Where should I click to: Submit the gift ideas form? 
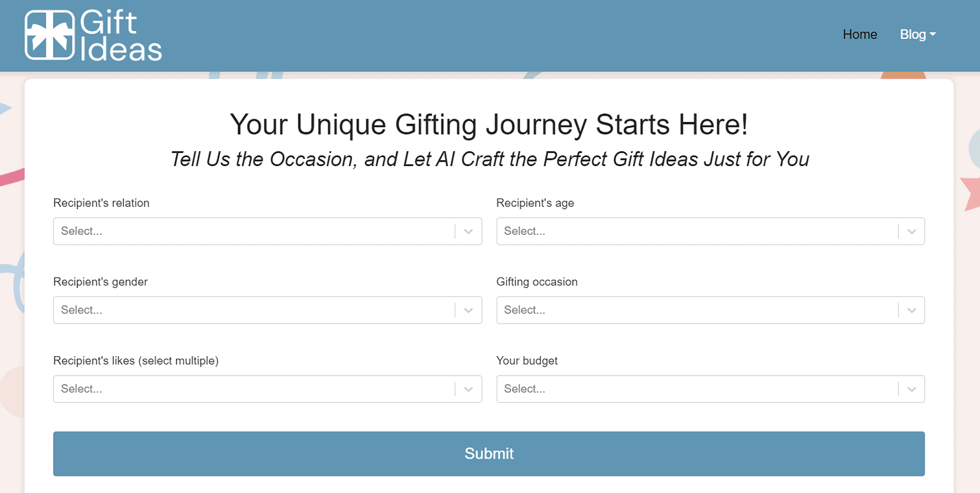[489, 453]
